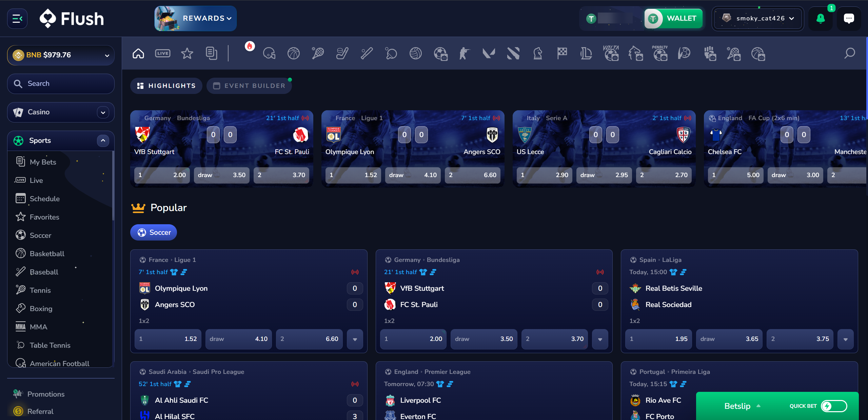Select the basketball icon in sports toolbar

coord(294,53)
